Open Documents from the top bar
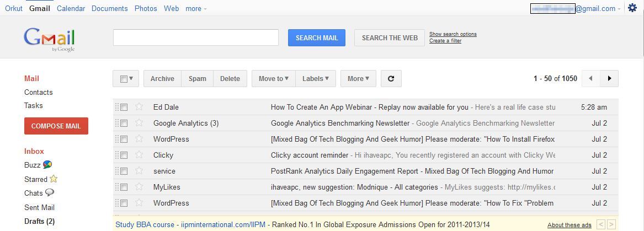This screenshot has height=231, width=644. 110,9
